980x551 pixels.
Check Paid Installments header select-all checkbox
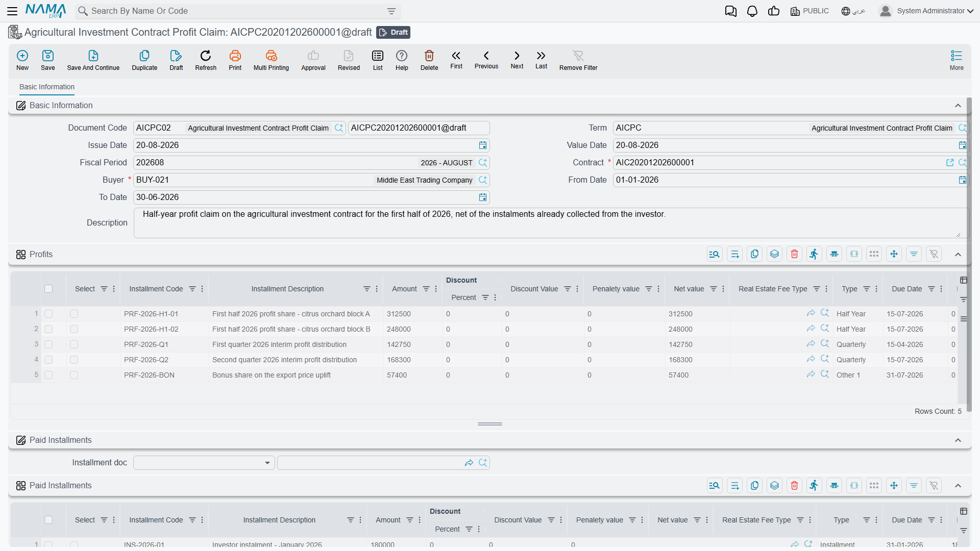(48, 520)
